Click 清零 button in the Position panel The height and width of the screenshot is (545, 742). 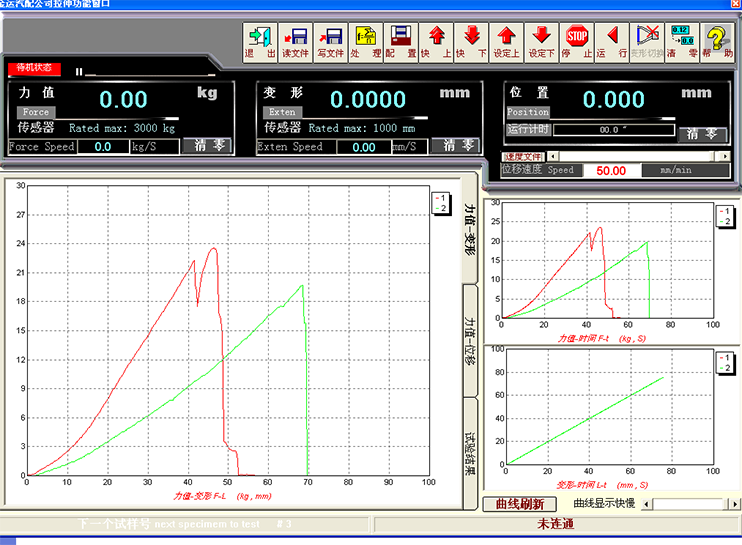(x=703, y=133)
